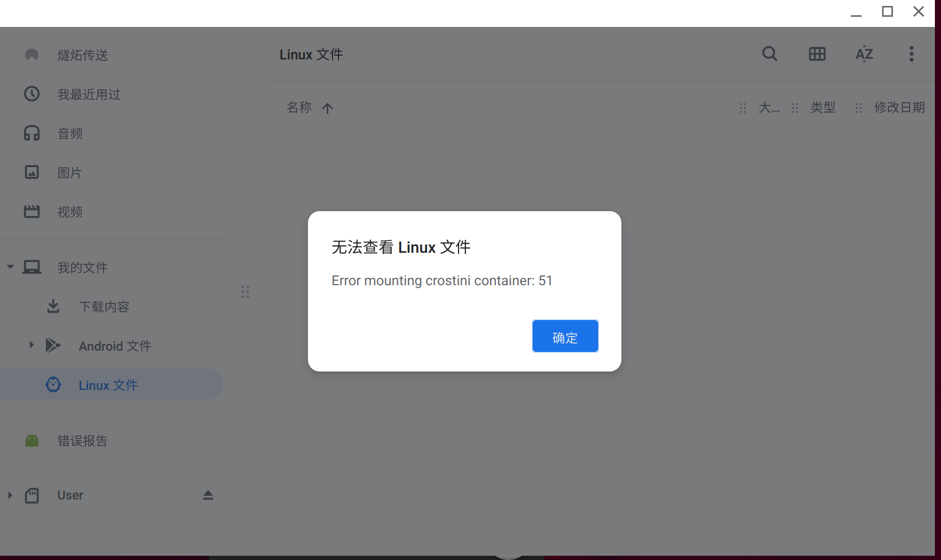Click the size column drag handle dots
941x560 pixels.
(743, 108)
